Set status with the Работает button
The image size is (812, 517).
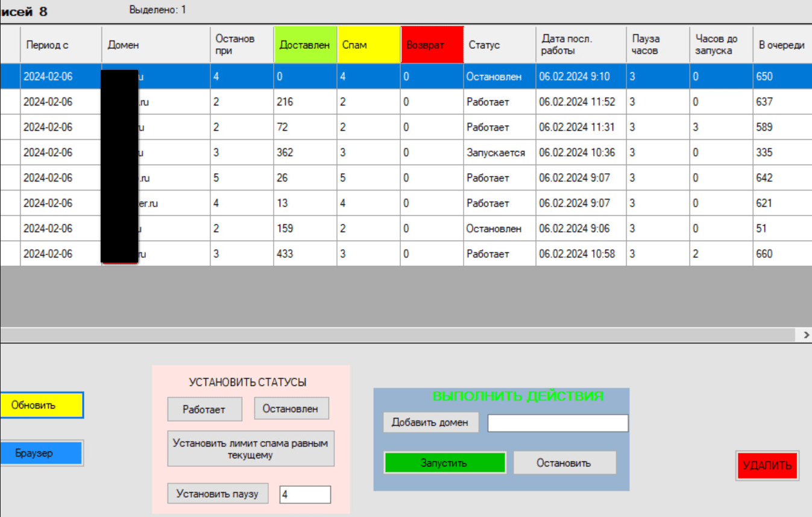tap(204, 409)
